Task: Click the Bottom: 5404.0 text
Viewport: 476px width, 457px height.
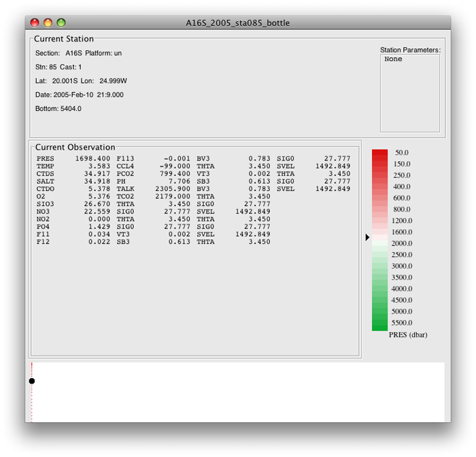Action: pyautogui.click(x=58, y=109)
